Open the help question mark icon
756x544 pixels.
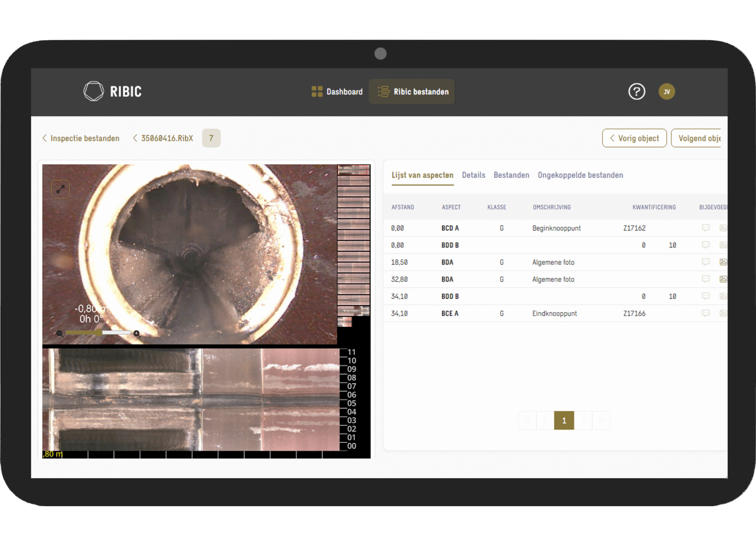tap(636, 91)
